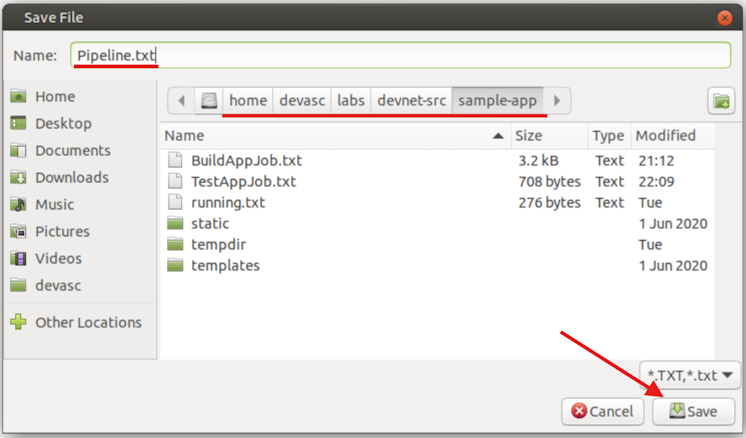Click the right path scroll arrow
The image size is (746, 438).
pyautogui.click(x=557, y=100)
